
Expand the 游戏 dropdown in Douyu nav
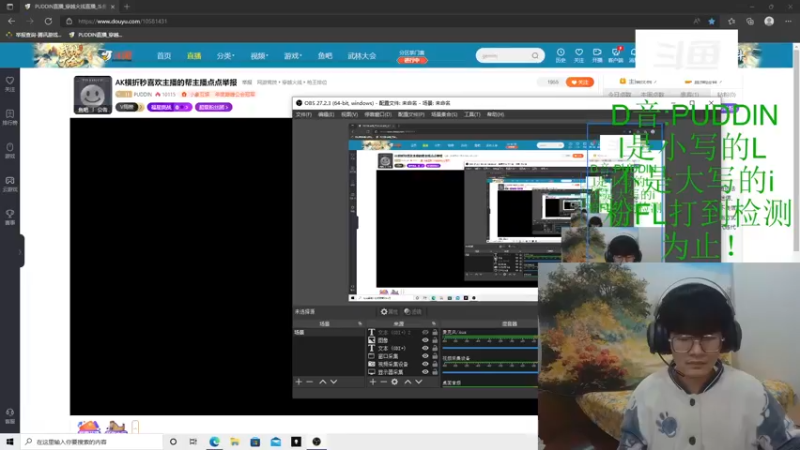(x=292, y=56)
